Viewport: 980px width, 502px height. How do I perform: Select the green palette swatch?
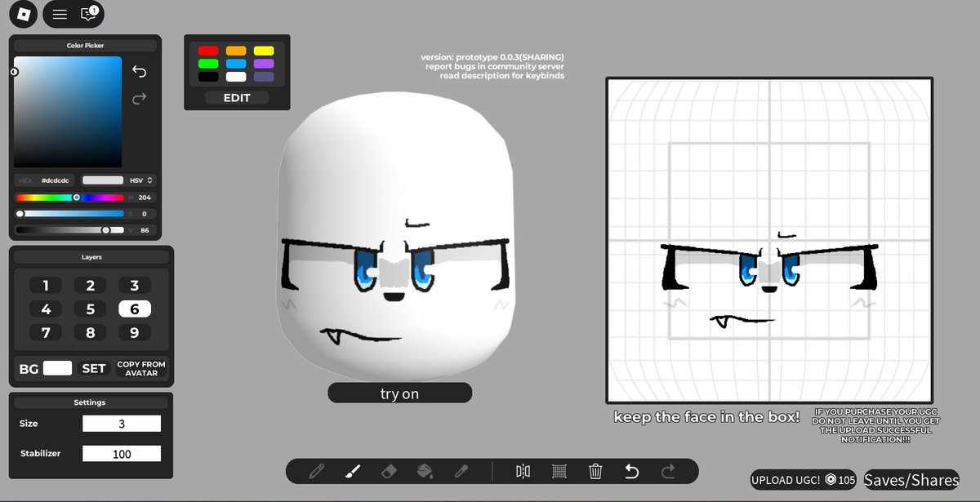[208, 64]
